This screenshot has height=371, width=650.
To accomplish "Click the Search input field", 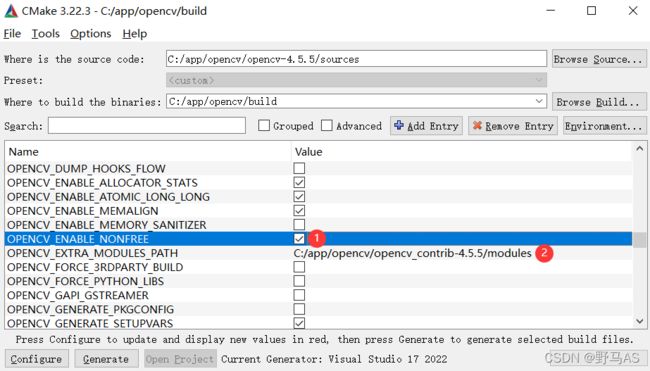I will (x=147, y=126).
